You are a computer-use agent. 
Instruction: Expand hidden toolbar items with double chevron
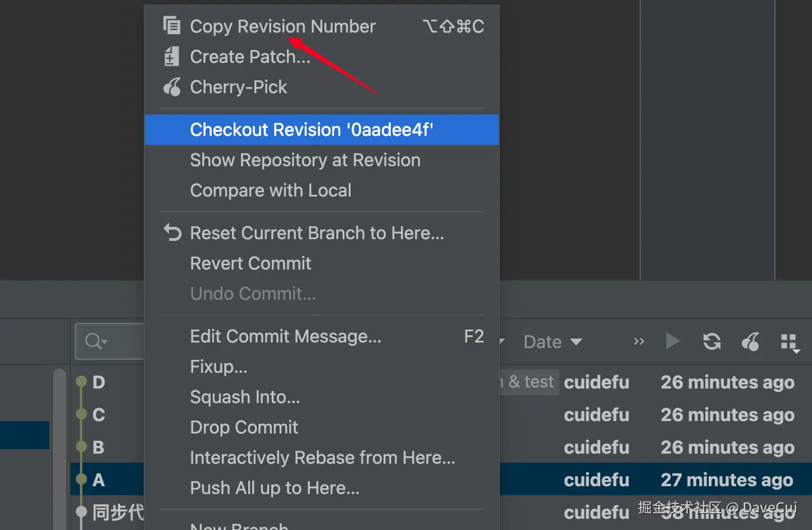tap(639, 341)
